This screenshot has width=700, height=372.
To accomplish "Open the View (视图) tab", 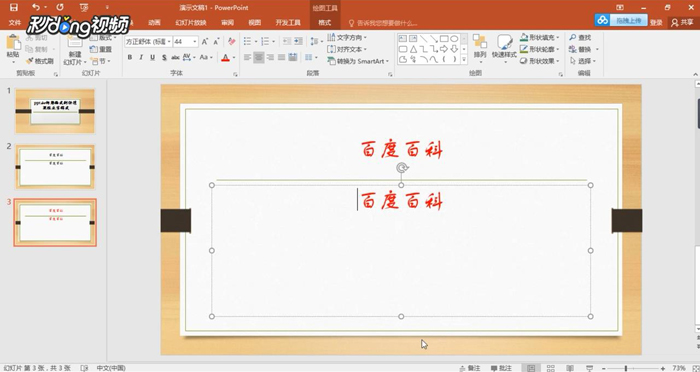I will [x=254, y=23].
